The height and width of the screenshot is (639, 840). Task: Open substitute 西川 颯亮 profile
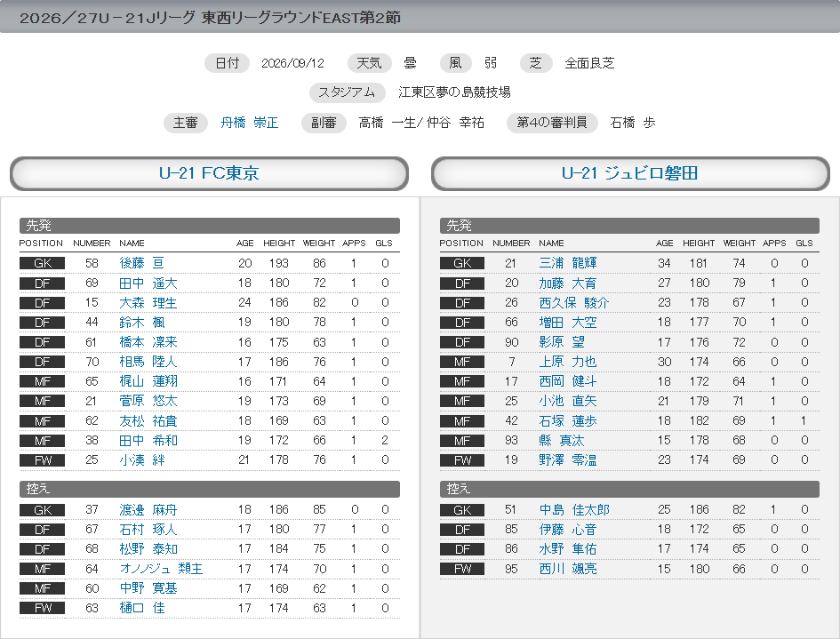click(x=568, y=568)
